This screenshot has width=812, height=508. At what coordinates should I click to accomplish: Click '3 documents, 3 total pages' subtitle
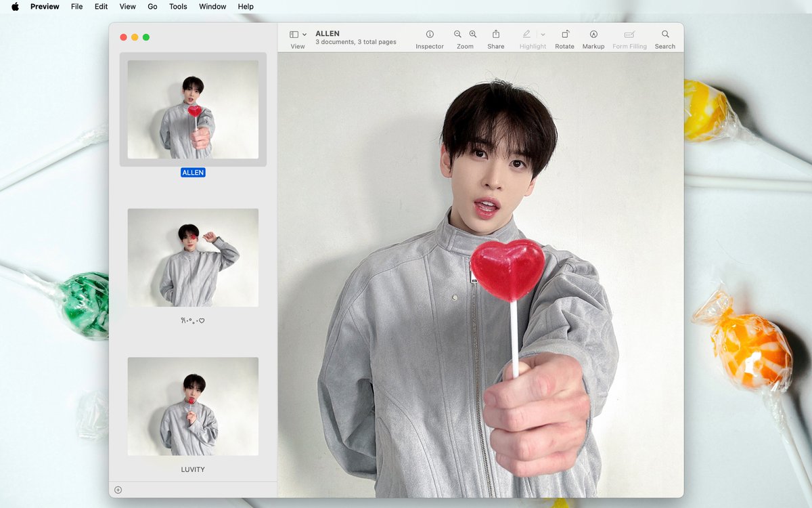pyautogui.click(x=356, y=42)
